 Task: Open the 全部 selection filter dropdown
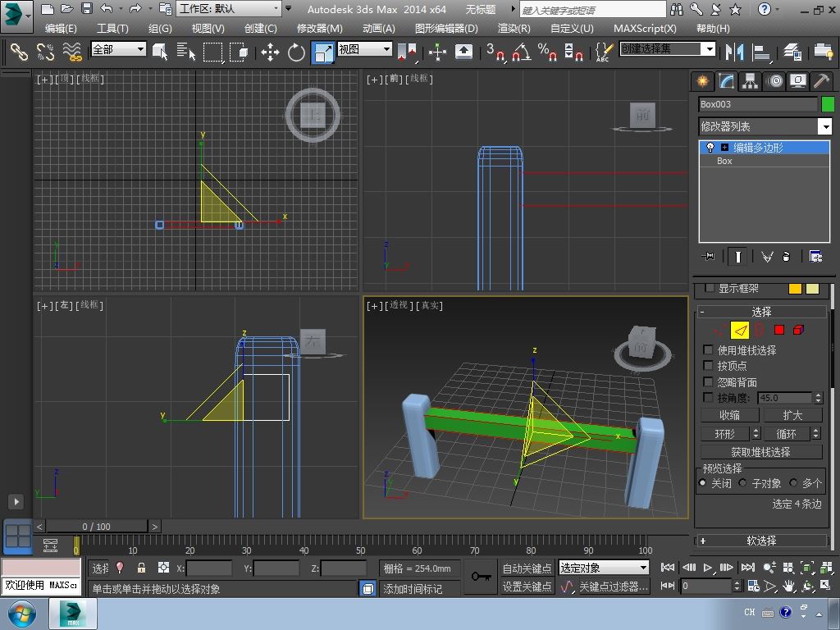[x=118, y=49]
